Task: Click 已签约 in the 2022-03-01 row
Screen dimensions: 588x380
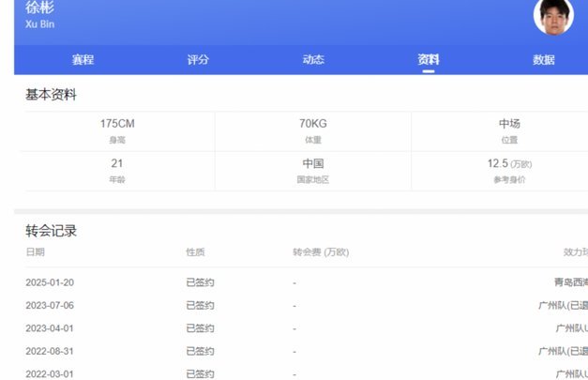Action: tap(201, 374)
